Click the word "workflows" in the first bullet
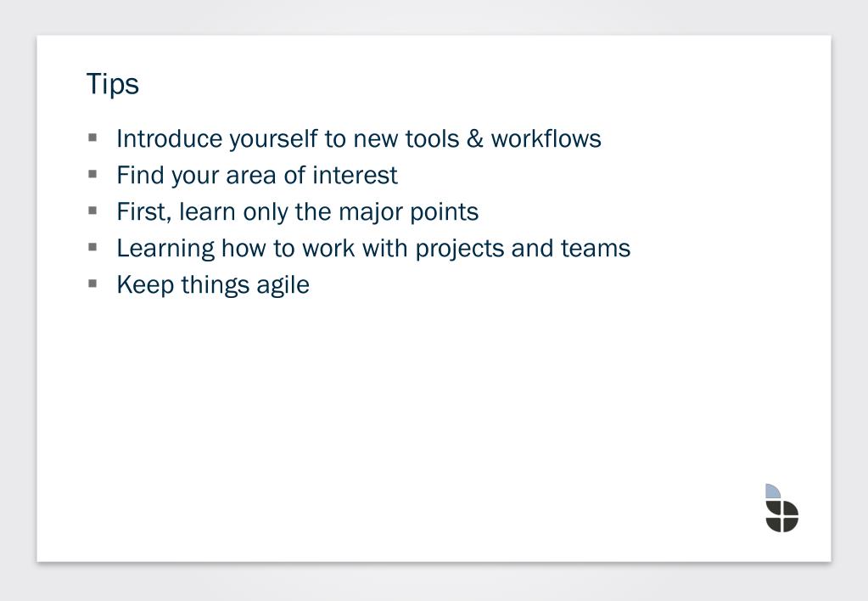The image size is (868, 601). coord(546,138)
